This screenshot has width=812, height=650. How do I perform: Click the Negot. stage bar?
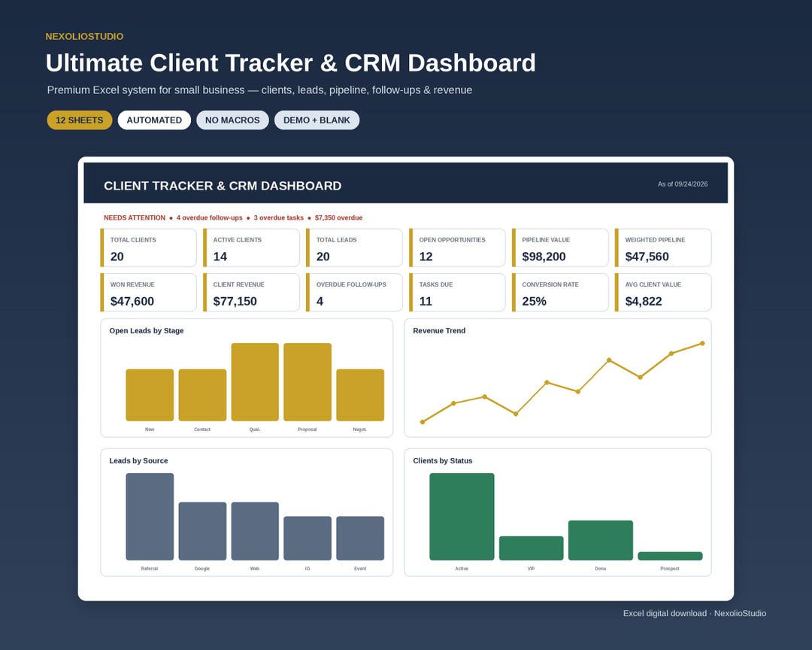(x=360, y=395)
